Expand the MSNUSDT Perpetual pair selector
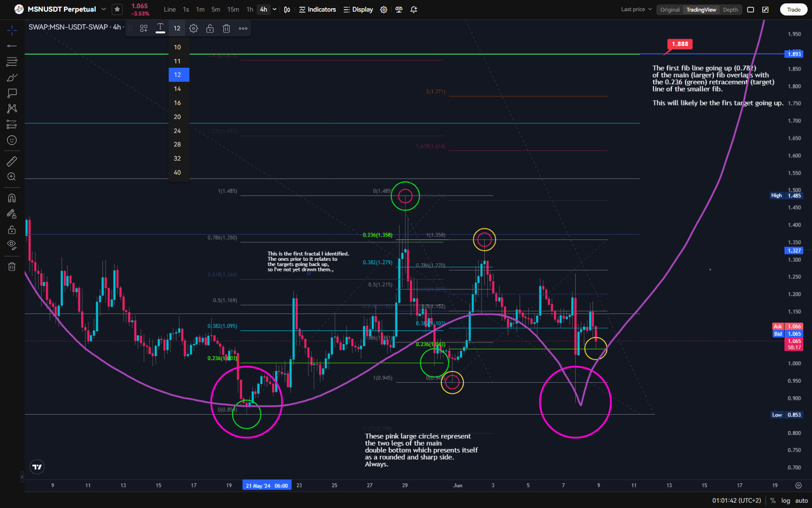This screenshot has width=812, height=508. pos(103,9)
